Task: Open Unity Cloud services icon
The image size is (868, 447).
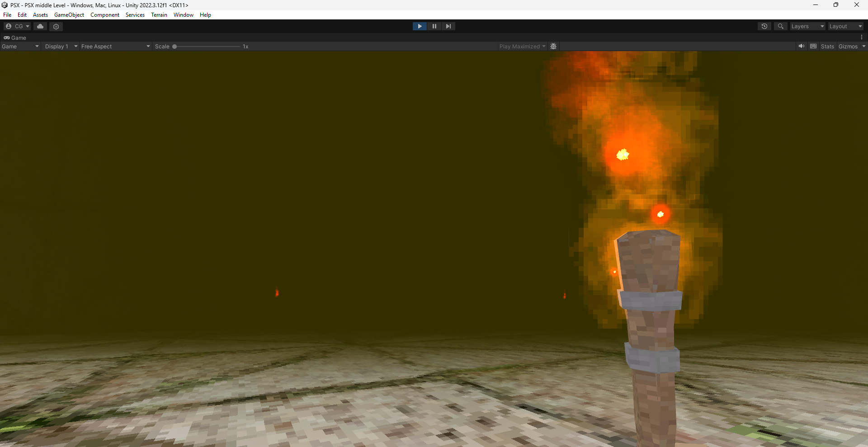Action: [x=40, y=26]
